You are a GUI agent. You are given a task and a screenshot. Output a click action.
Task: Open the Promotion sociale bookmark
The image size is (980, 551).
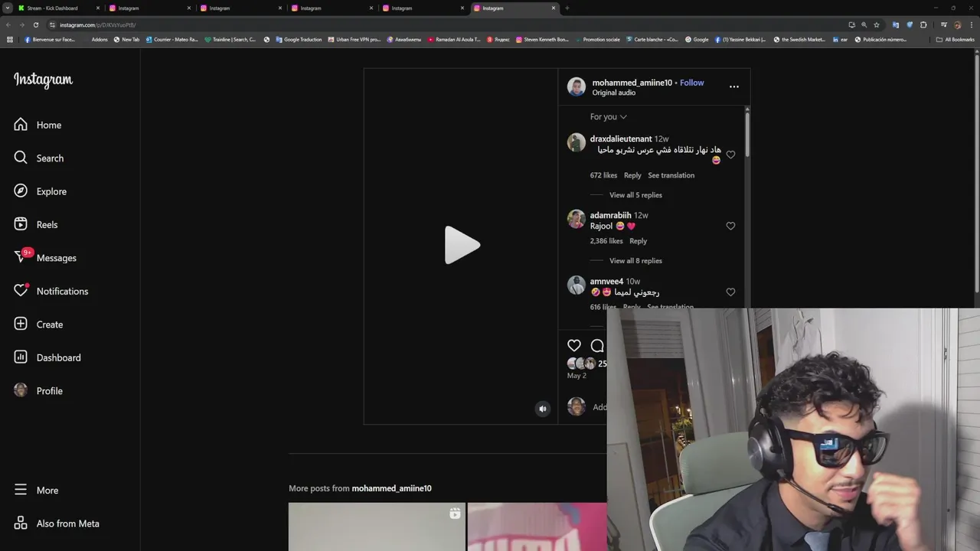[x=597, y=39]
